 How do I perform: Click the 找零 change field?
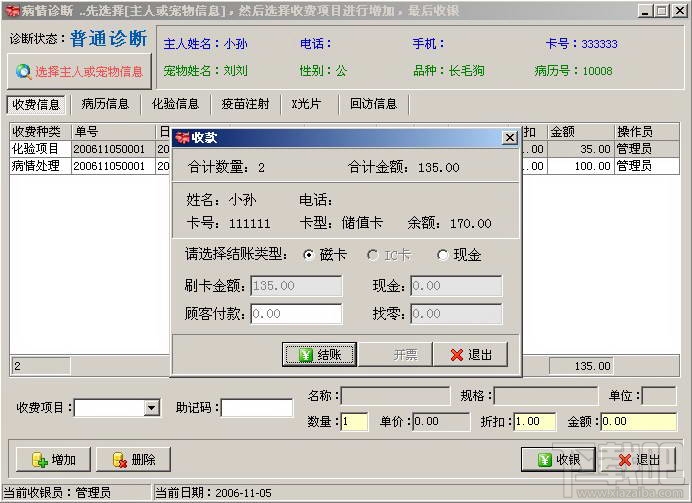[x=456, y=314]
